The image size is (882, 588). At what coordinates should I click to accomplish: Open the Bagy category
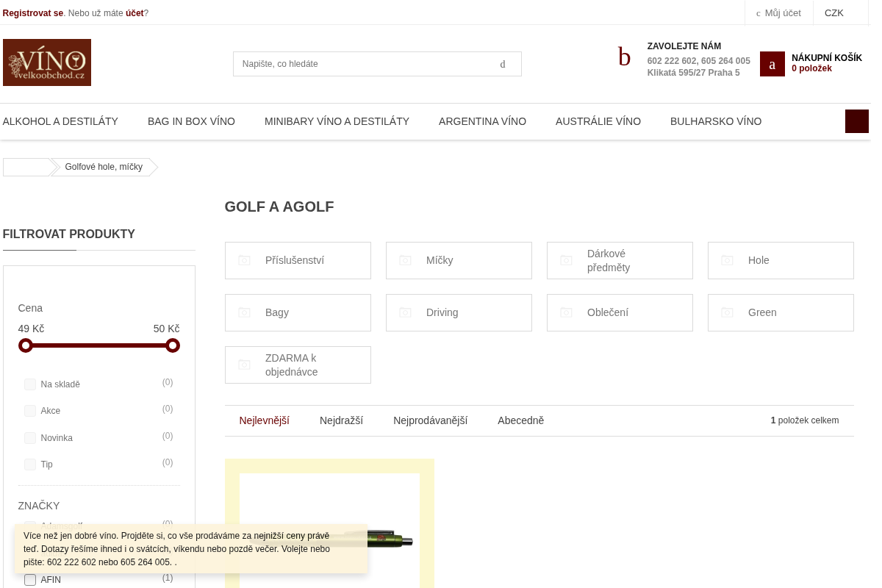point(298,312)
